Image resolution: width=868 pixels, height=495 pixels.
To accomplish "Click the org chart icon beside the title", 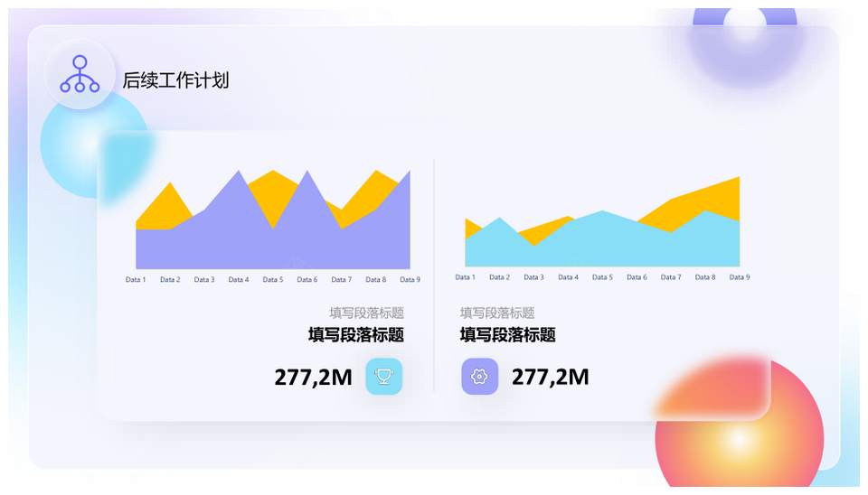I will (x=80, y=75).
